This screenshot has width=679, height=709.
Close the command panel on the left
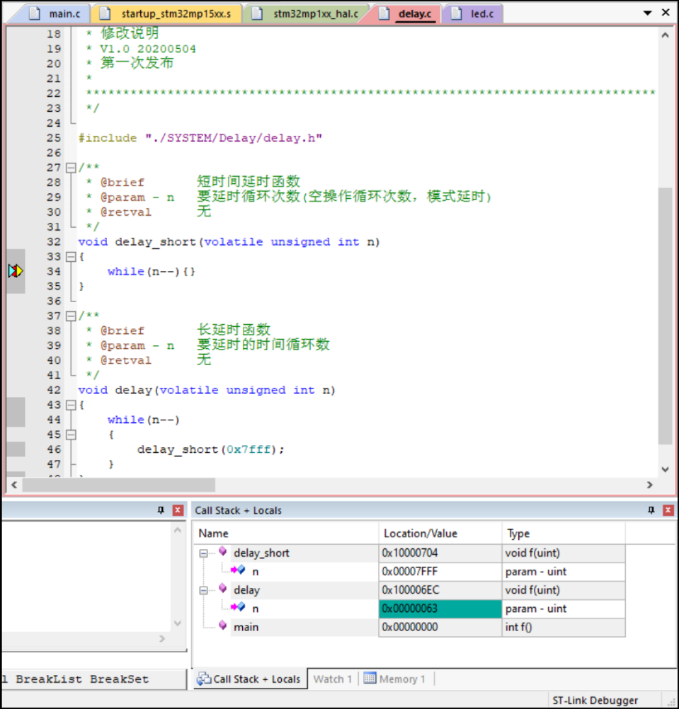(178, 510)
